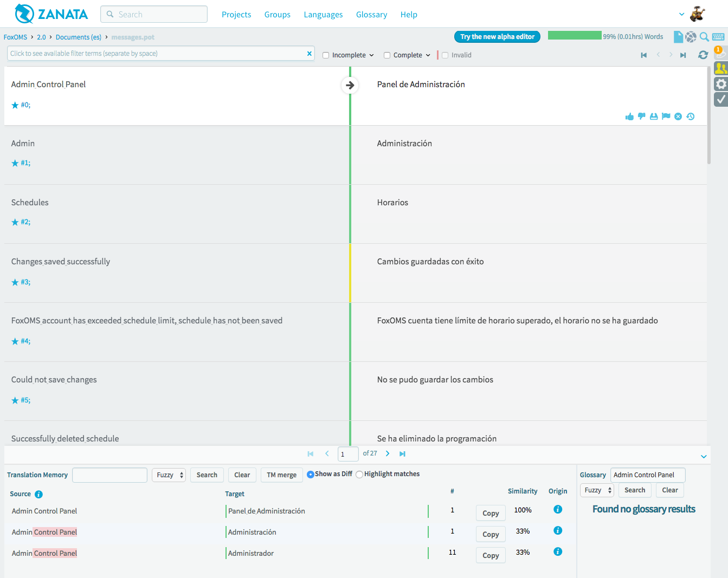The image size is (728, 578).
Task: Show Source info icon in Translation Memory
Action: pos(38,494)
